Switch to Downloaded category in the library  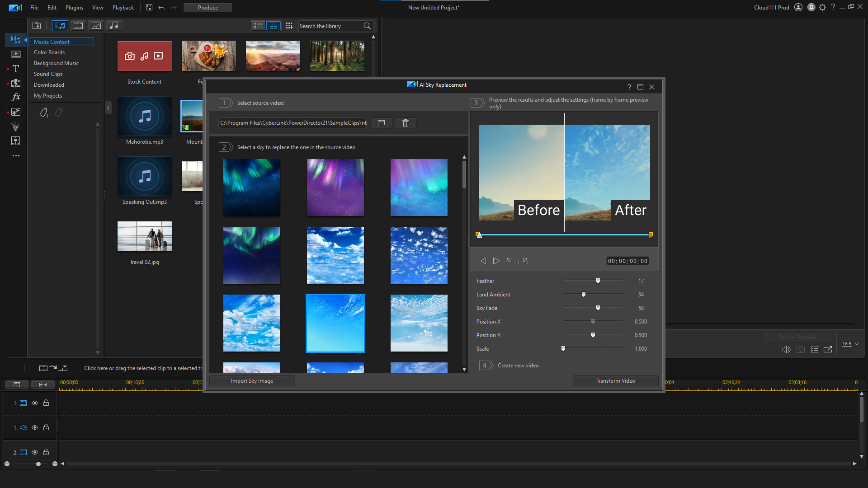click(48, 84)
